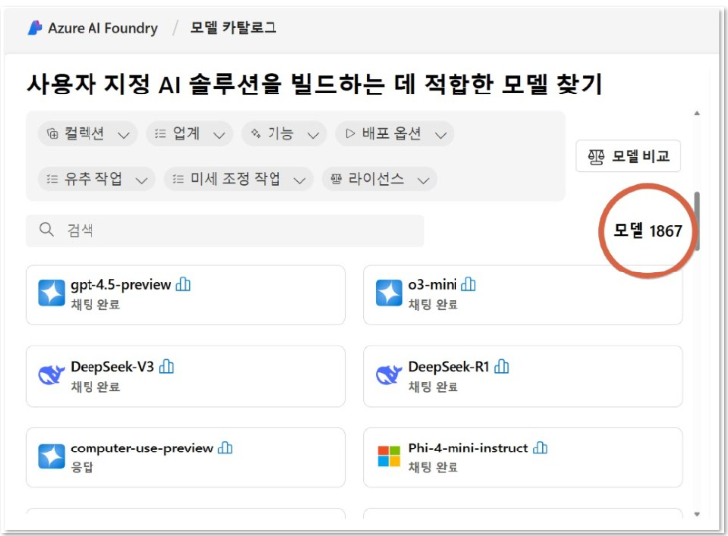Click the 배포 옵션 play icon
This screenshot has width=728, height=536.
(x=350, y=134)
